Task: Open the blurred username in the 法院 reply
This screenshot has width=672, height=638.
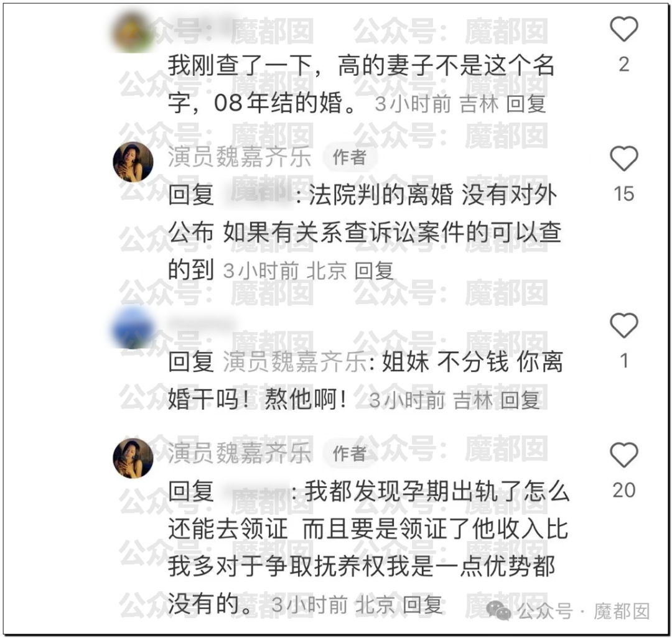Action: [x=257, y=195]
